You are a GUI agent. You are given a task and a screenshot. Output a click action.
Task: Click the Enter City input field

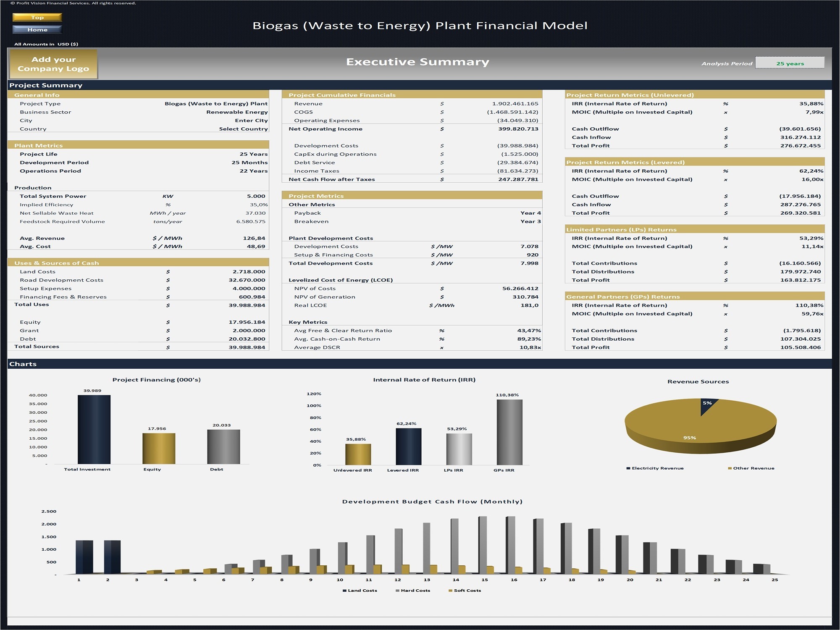pyautogui.click(x=251, y=120)
